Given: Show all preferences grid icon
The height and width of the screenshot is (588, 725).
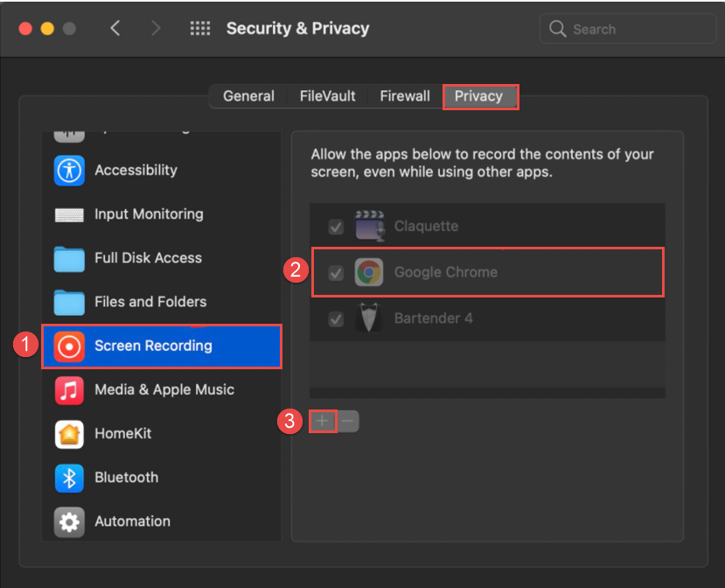Looking at the screenshot, I should (200, 28).
